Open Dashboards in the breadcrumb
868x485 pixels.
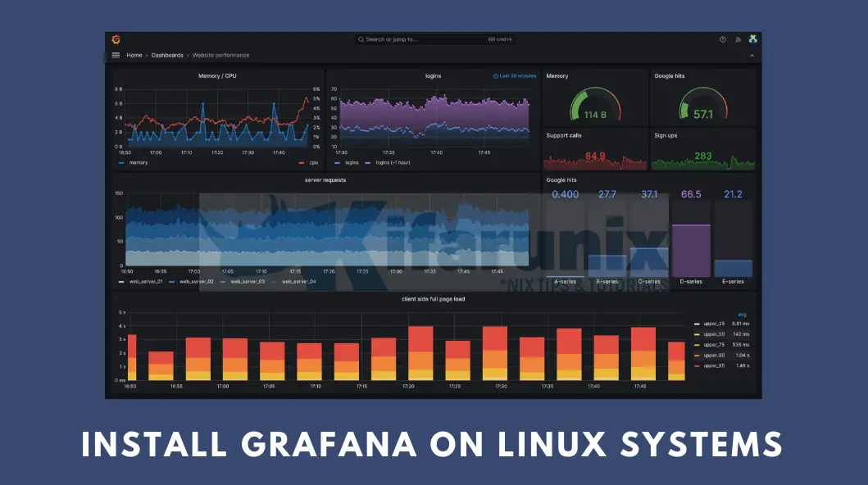[x=167, y=56]
